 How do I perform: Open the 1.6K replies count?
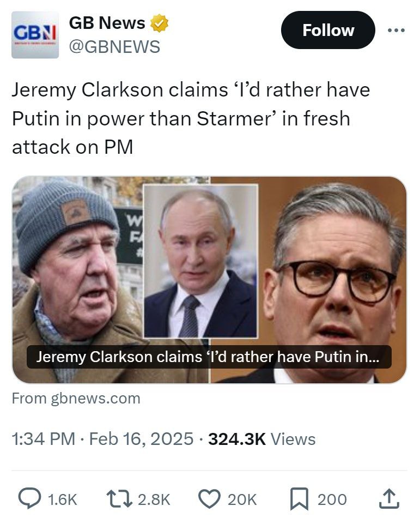point(63,499)
